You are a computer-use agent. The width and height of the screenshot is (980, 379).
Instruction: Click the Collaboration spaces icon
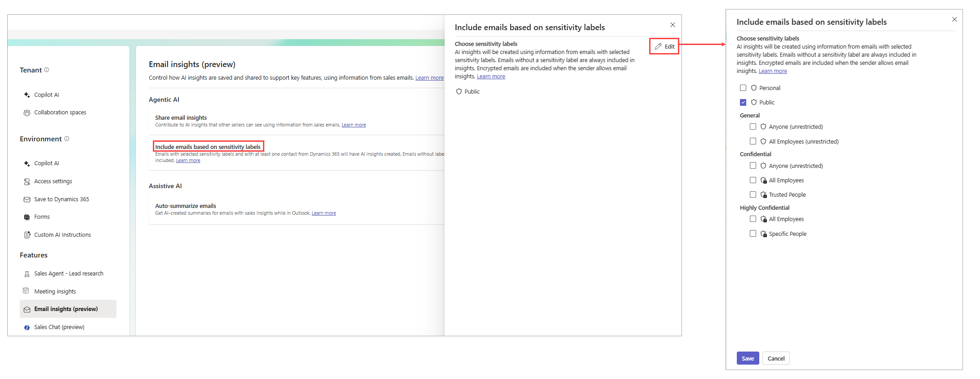(27, 113)
